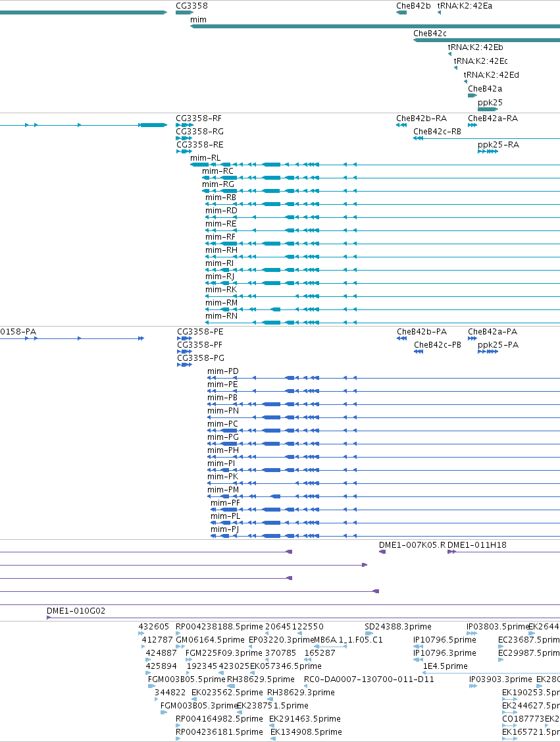The width and height of the screenshot is (560, 742).
Task: Select the mim-RM transcript label
Action: click(221, 303)
